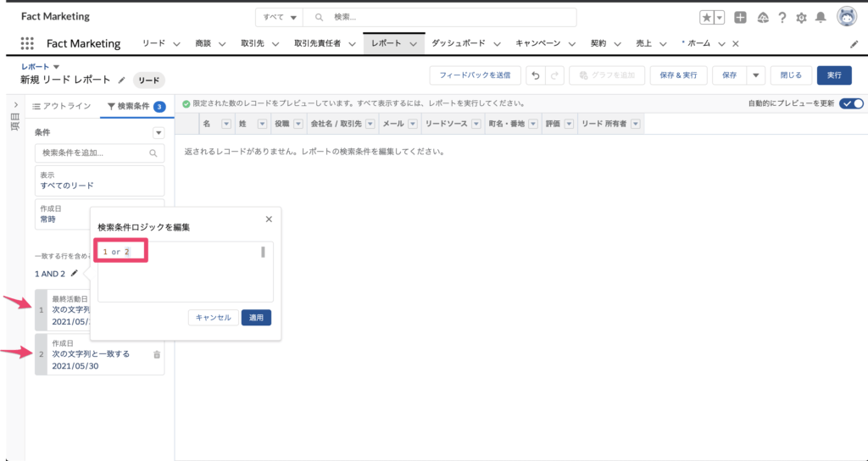868x461 pixels.
Task: Open the リード 所有者 column dropdown
Action: point(635,125)
